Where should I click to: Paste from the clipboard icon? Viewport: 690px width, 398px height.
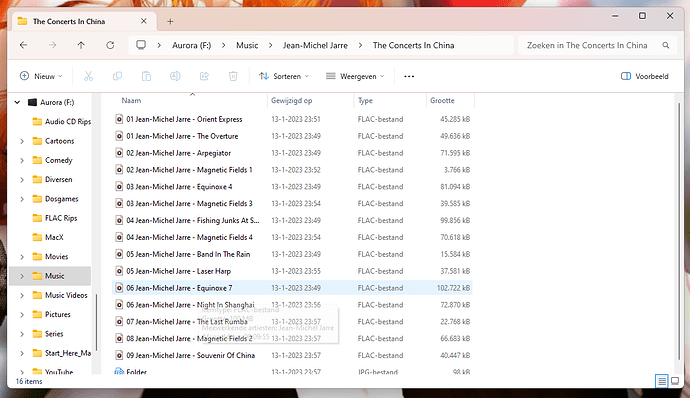[146, 76]
